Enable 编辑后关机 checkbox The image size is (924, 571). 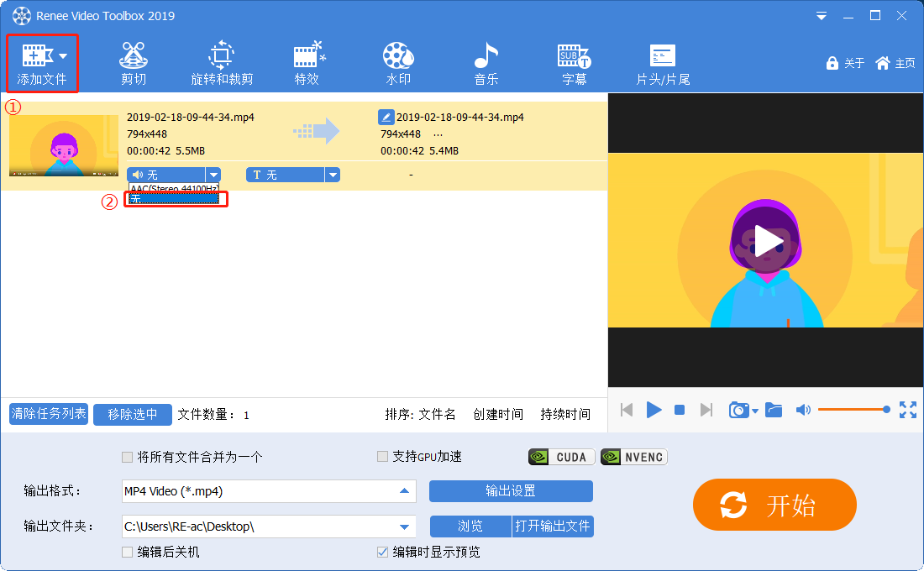tap(127, 553)
